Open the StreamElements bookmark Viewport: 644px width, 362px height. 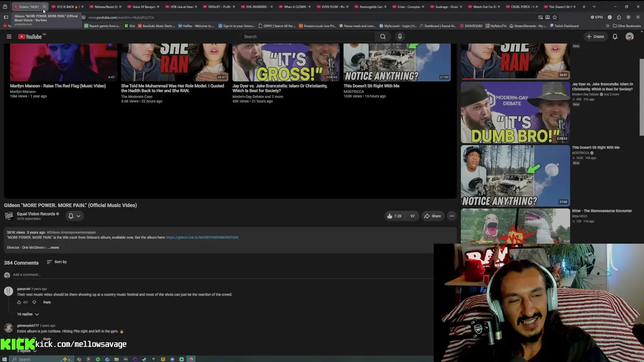coord(528,26)
